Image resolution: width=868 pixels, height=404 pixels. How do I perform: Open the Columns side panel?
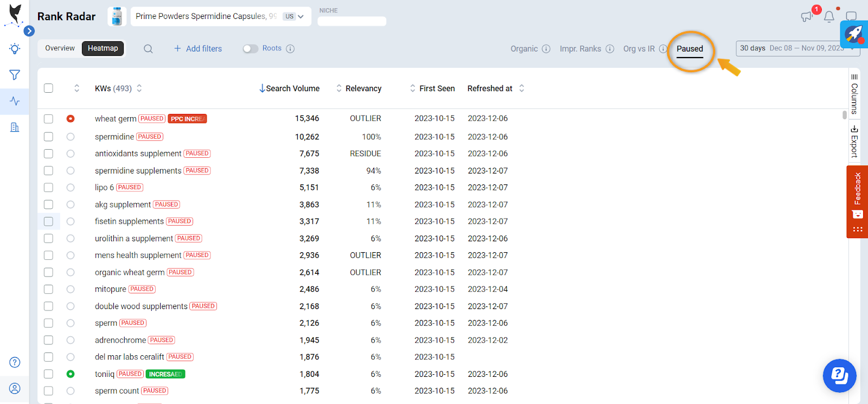854,93
